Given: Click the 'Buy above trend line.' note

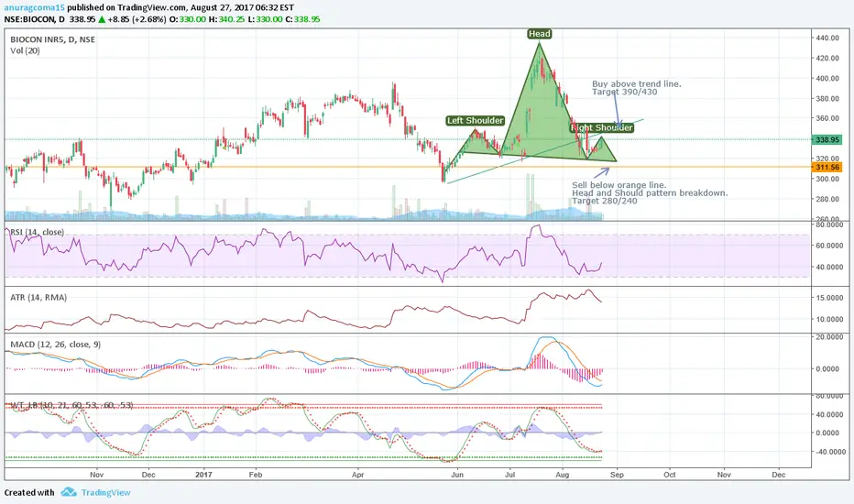Looking at the screenshot, I should point(636,84).
